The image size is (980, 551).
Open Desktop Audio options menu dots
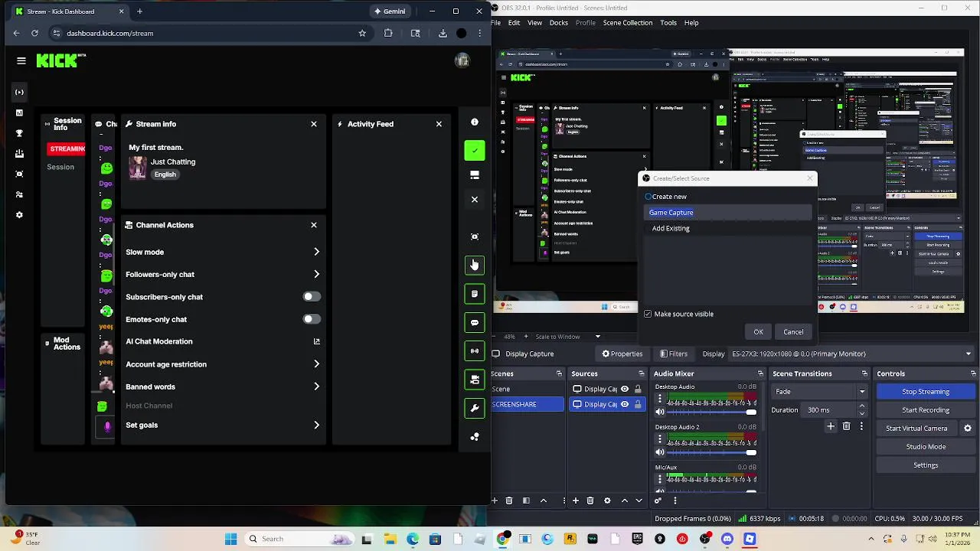click(x=660, y=400)
